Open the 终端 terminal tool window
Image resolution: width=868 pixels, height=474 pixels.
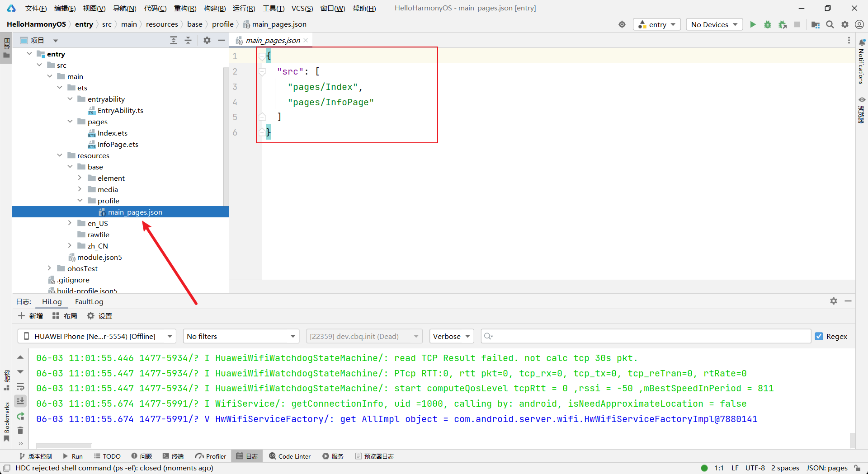pos(173,456)
